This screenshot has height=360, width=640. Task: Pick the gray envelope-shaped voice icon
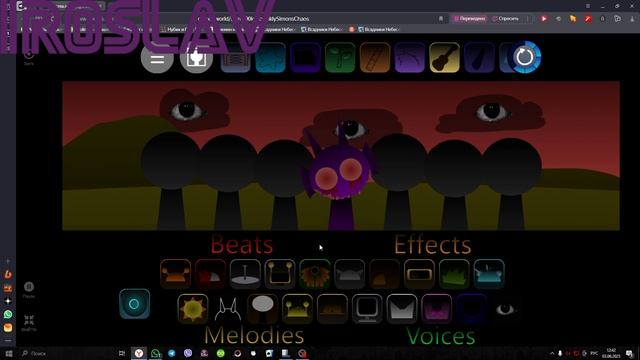[402, 309]
